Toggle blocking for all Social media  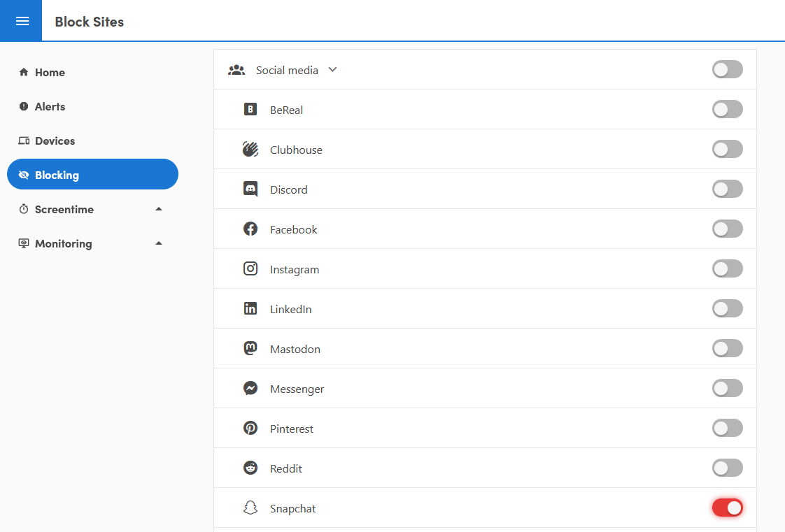point(728,69)
